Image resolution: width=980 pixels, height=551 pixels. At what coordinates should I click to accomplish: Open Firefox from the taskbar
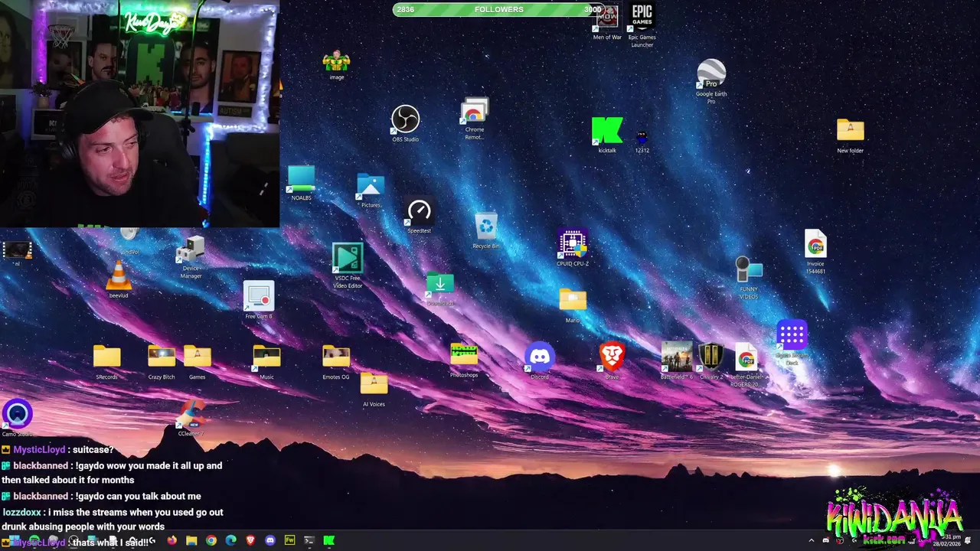(x=171, y=540)
